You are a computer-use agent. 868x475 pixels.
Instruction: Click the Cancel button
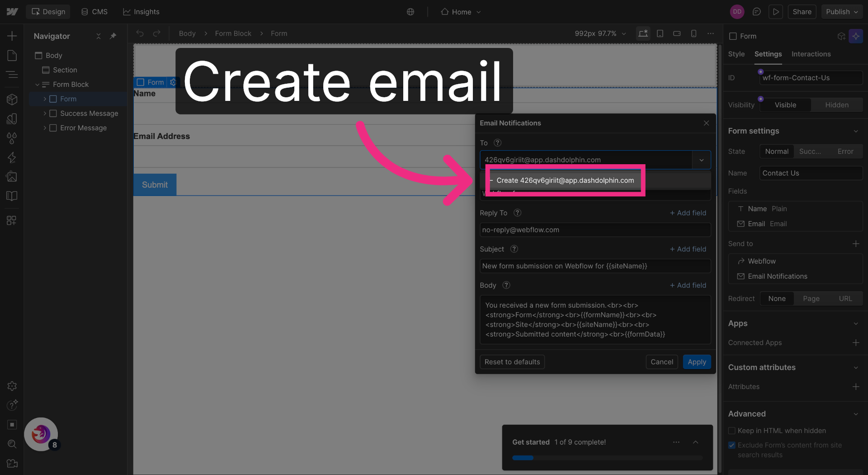click(662, 362)
